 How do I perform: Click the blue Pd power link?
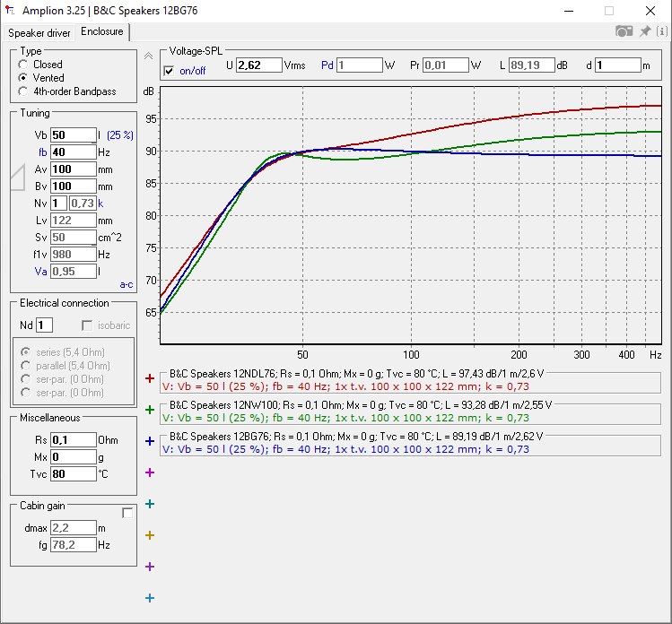click(x=327, y=65)
